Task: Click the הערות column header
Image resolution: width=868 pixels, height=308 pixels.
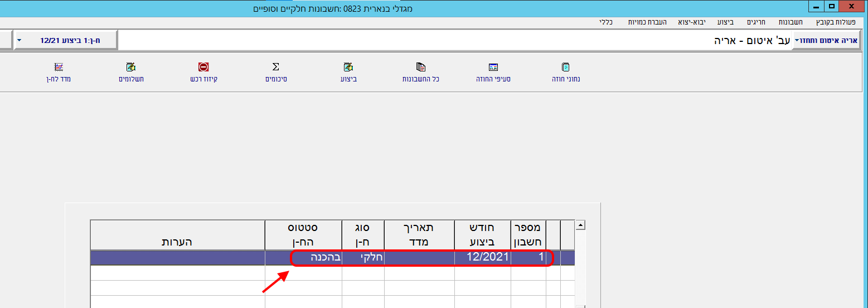Action: 177,242
